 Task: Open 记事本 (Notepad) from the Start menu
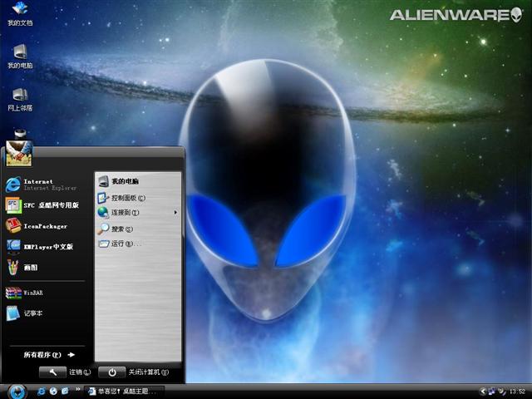coord(33,313)
